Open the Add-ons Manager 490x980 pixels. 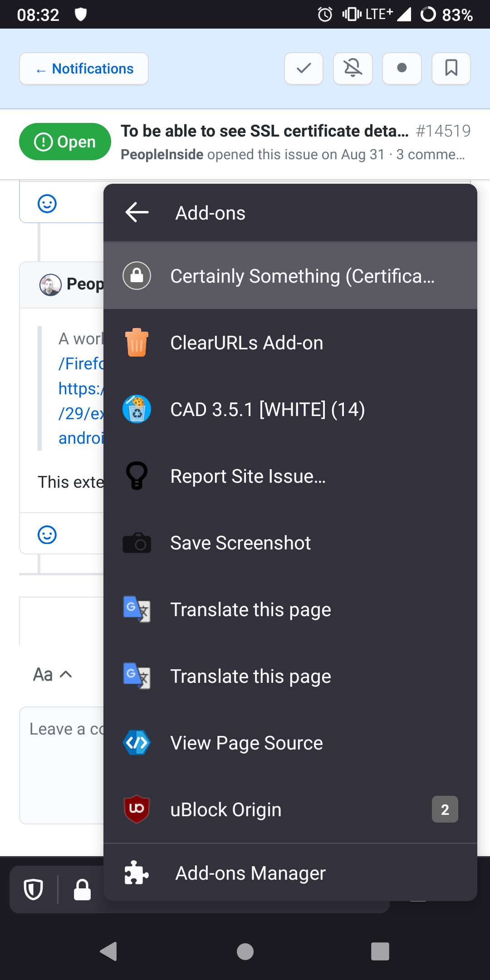tap(290, 873)
